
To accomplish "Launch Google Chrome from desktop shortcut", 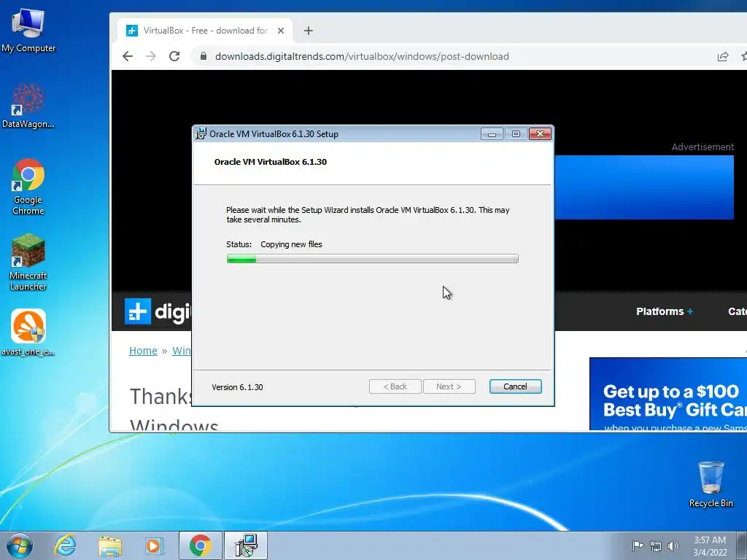I will pyautogui.click(x=28, y=187).
